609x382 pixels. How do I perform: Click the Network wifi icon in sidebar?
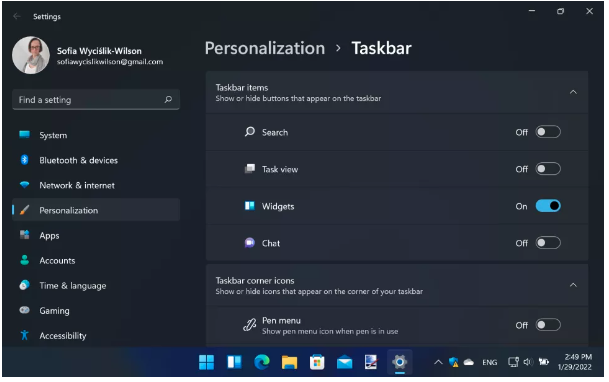pyautogui.click(x=24, y=185)
